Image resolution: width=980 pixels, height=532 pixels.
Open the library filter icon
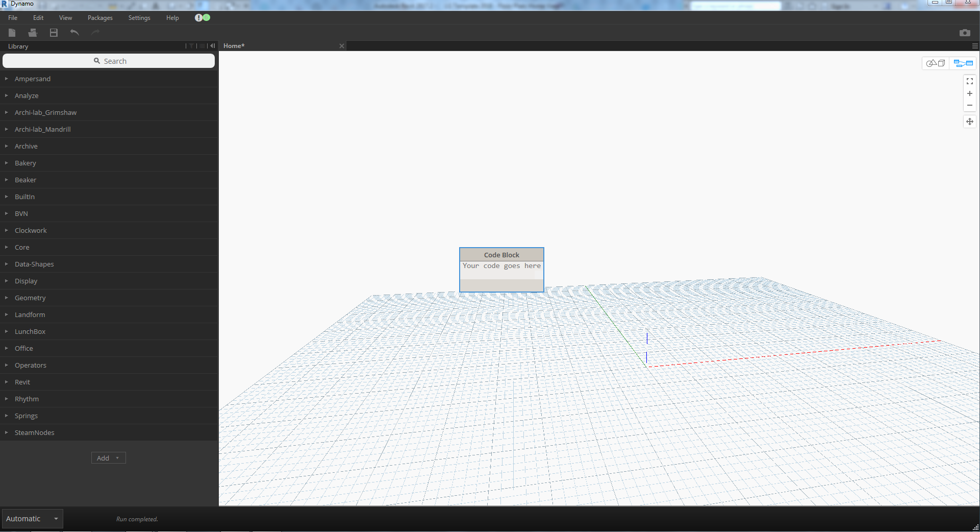coord(191,46)
